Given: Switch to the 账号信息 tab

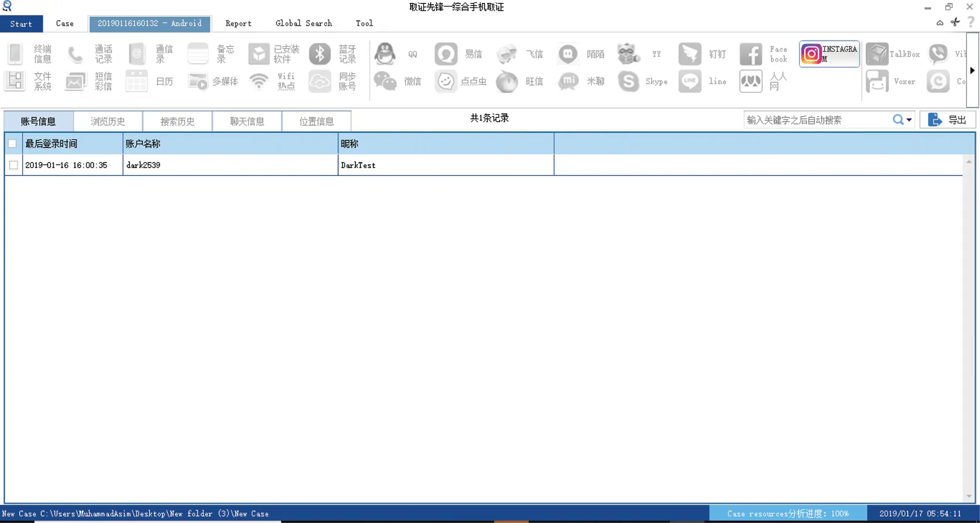Looking at the screenshot, I should (x=38, y=121).
